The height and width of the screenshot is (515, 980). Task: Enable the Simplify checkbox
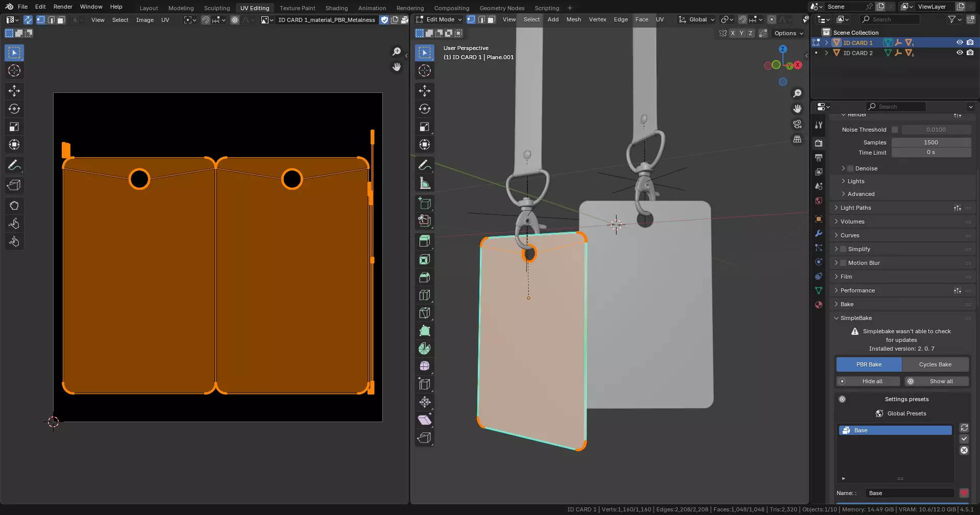coord(843,249)
